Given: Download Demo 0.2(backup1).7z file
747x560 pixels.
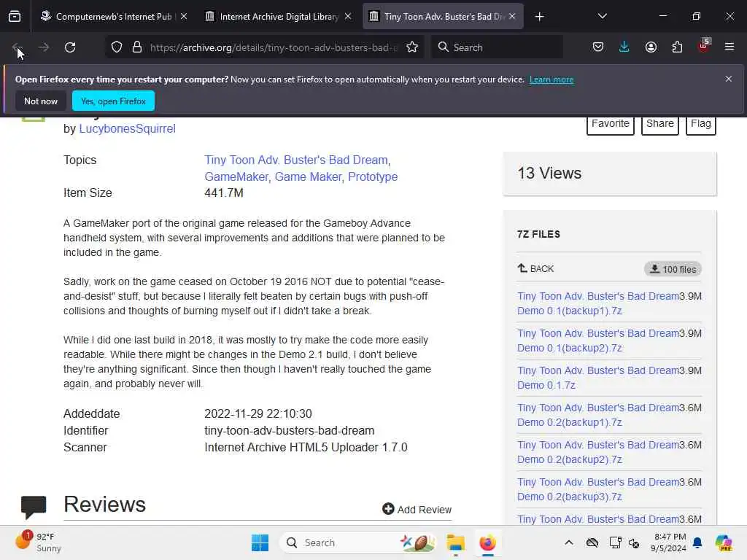Looking at the screenshot, I should click(x=598, y=415).
